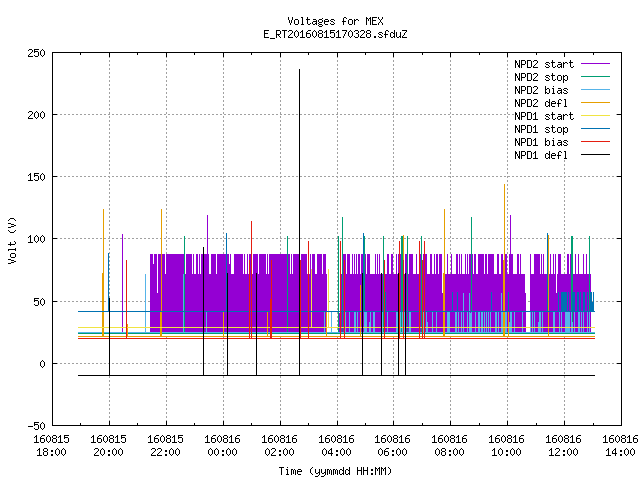Select the NPD2 defl legend label
The width and height of the screenshot is (640, 480).
coord(541,103)
